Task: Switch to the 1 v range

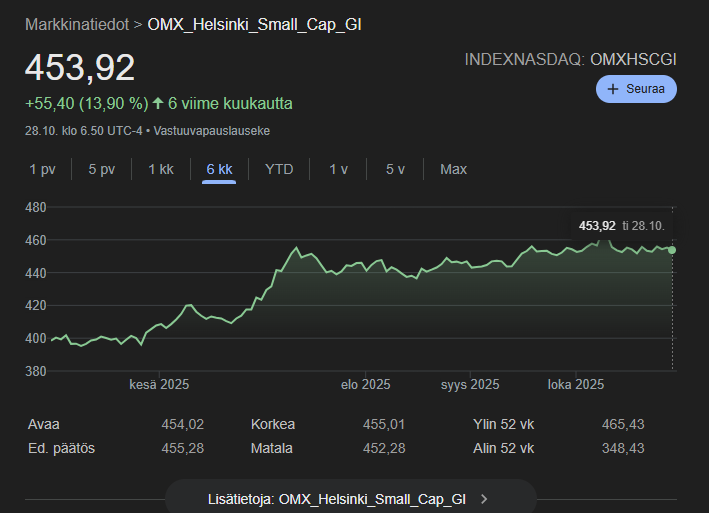Action: point(339,169)
